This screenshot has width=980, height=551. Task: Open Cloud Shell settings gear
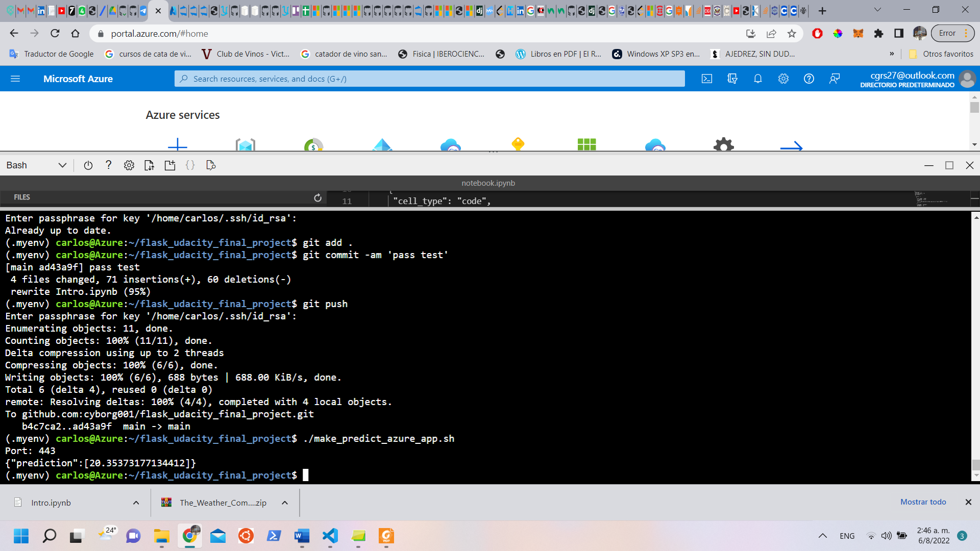tap(129, 165)
